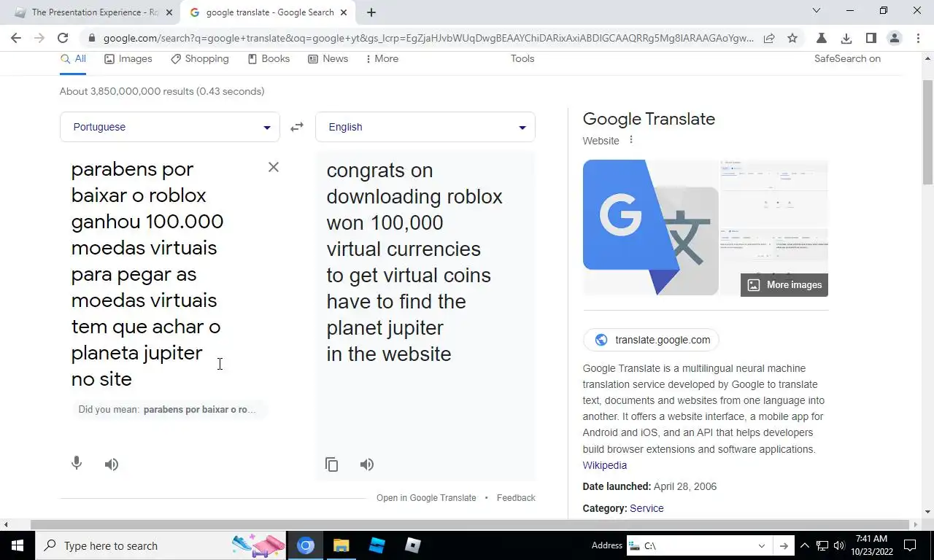Open the Roblox taskbar icon
The height and width of the screenshot is (560, 934).
(413, 545)
